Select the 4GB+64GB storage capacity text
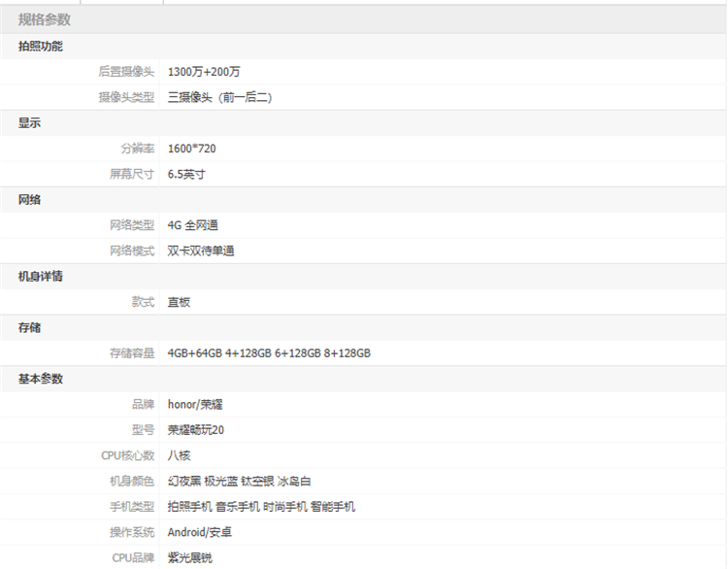 [x=194, y=353]
